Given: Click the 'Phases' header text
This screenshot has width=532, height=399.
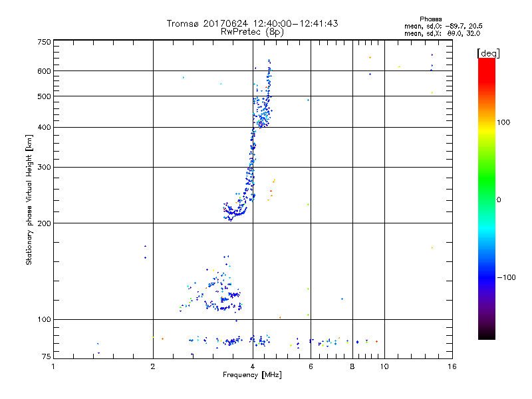Looking at the screenshot, I should (x=430, y=19).
